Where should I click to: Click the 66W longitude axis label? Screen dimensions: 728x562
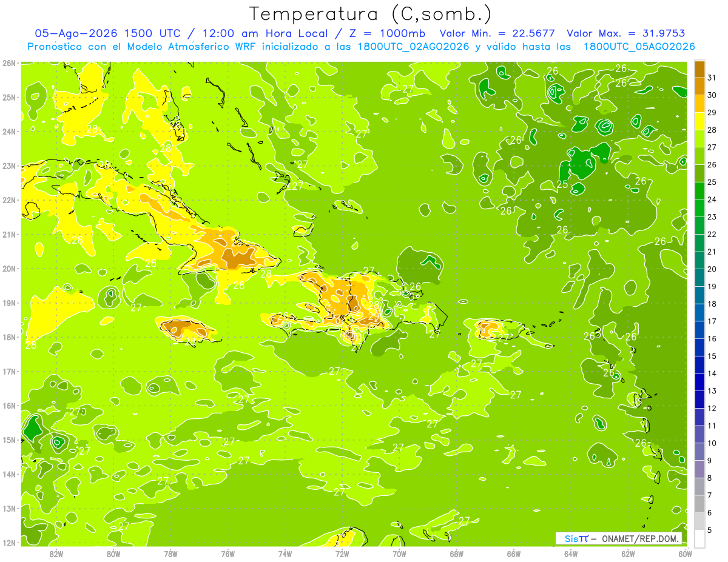click(x=513, y=554)
